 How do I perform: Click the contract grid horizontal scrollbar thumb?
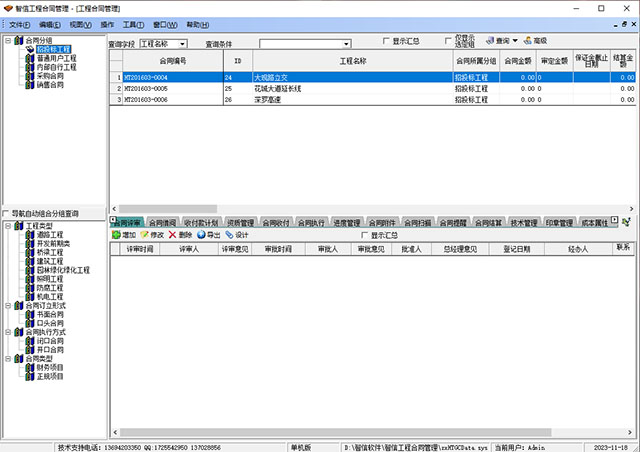point(168,209)
